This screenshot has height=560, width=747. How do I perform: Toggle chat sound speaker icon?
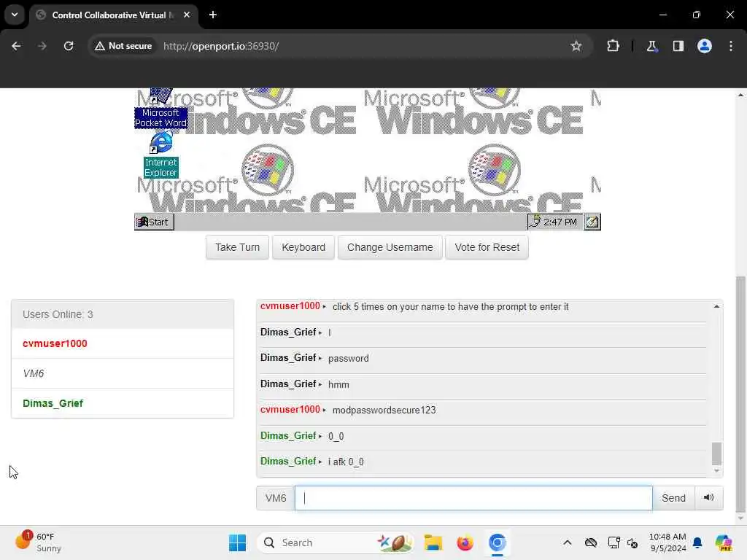tap(708, 497)
